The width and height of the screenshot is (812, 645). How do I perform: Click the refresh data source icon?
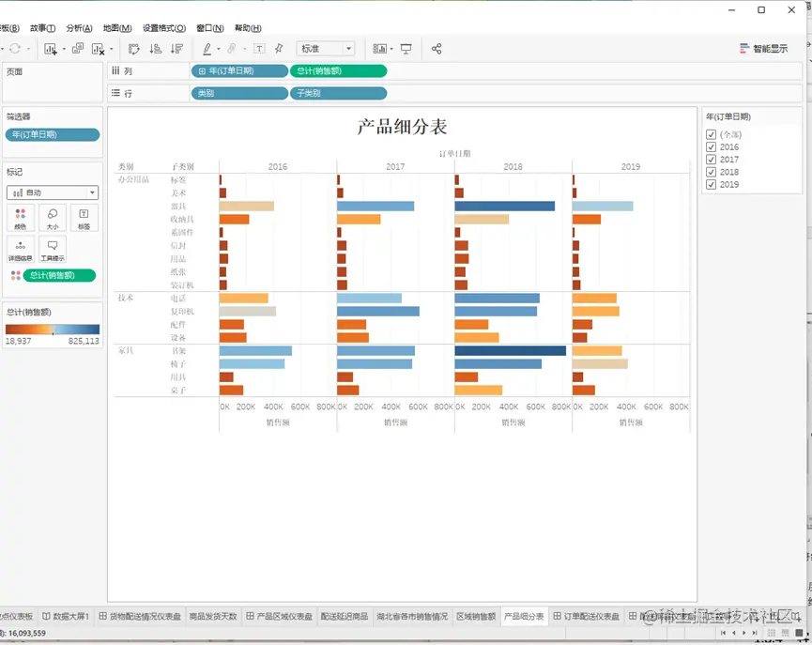click(15, 49)
